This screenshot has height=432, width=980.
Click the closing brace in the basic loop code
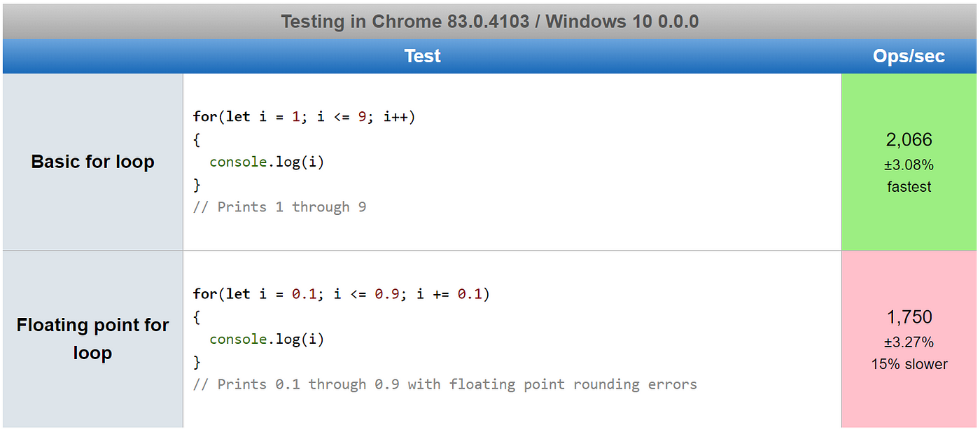(x=197, y=185)
